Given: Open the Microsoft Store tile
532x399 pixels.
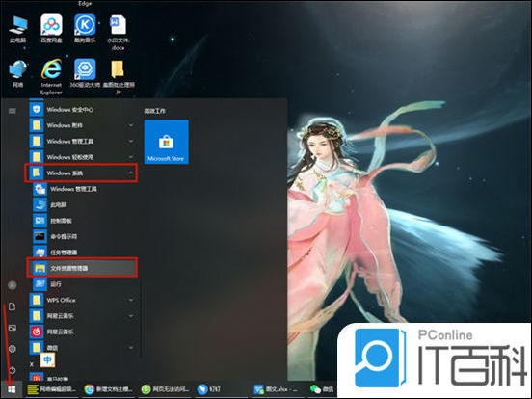Looking at the screenshot, I should coord(166,142).
